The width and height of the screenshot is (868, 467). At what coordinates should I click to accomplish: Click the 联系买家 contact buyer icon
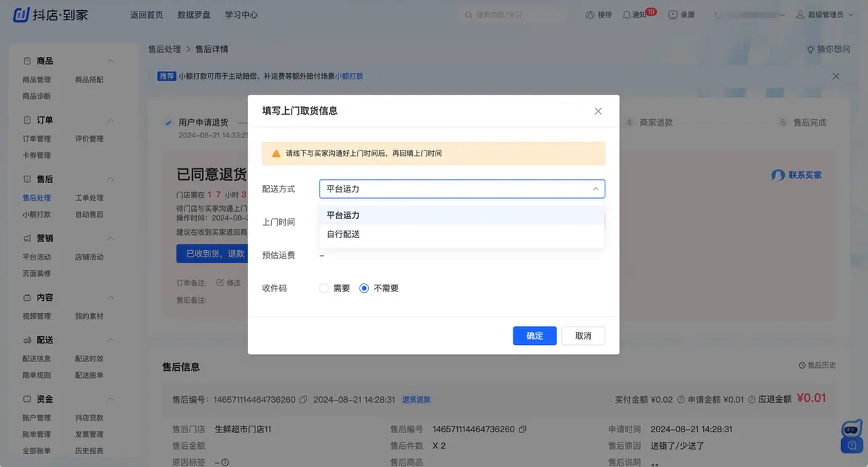pyautogui.click(x=778, y=175)
